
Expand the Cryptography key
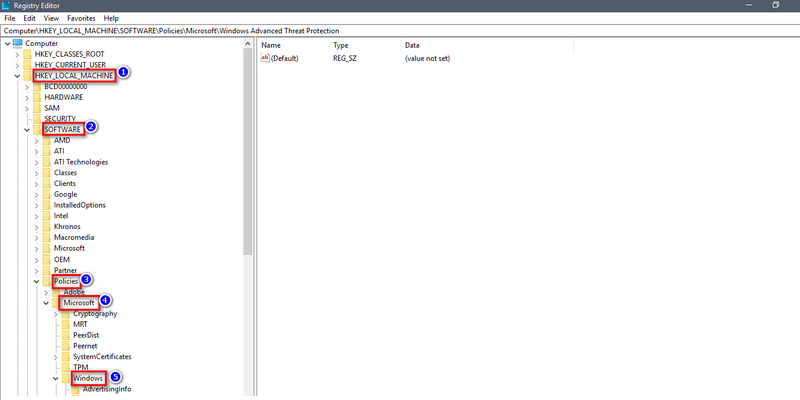tap(56, 314)
